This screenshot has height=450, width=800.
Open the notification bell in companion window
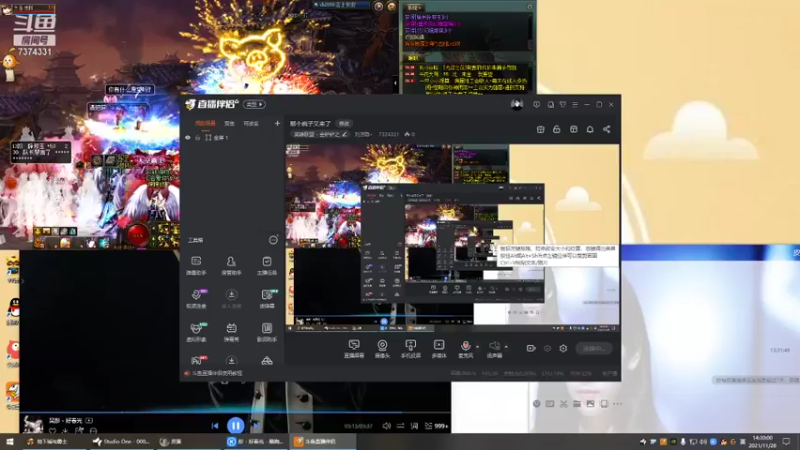coord(590,130)
